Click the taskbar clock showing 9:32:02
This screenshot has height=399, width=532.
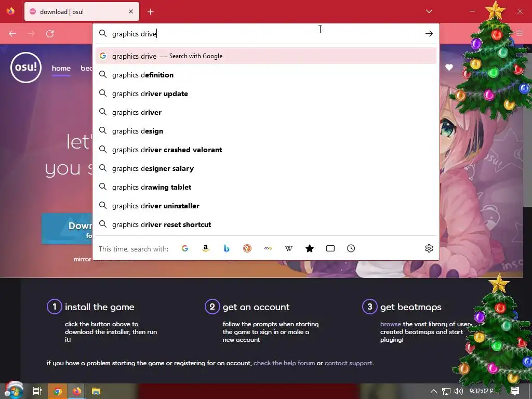click(484, 391)
